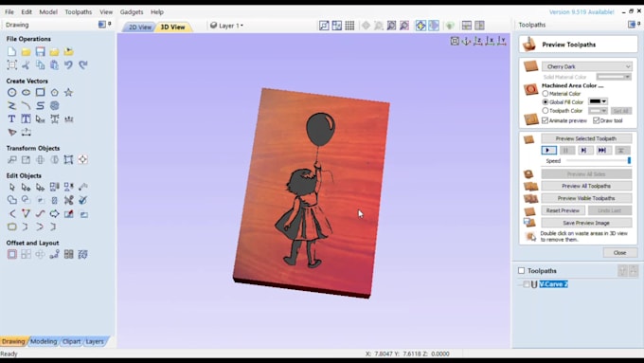Redo the last undone action
Screen dimensions: 644x363
click(83, 65)
